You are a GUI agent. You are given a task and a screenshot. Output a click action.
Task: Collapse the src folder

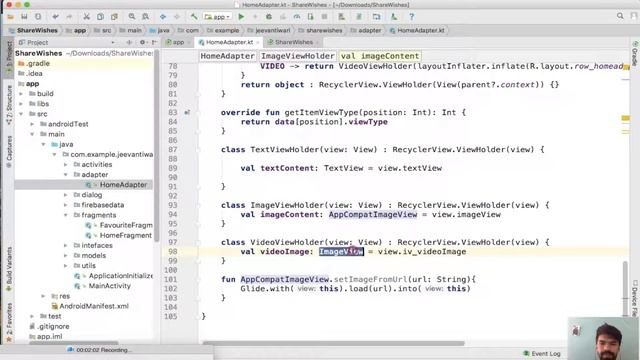coord(21,114)
